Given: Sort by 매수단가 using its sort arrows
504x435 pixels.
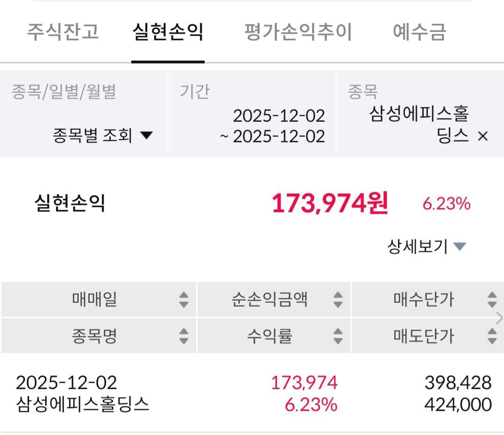Looking at the screenshot, I should tap(492, 300).
